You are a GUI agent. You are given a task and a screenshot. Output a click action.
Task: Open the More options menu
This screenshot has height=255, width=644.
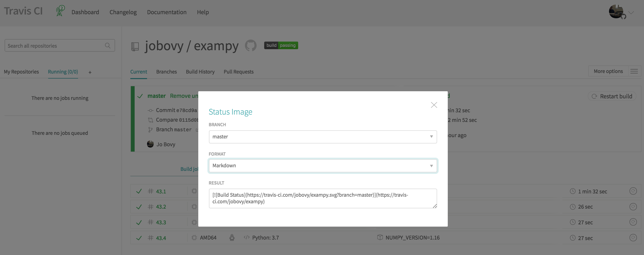pyautogui.click(x=608, y=71)
